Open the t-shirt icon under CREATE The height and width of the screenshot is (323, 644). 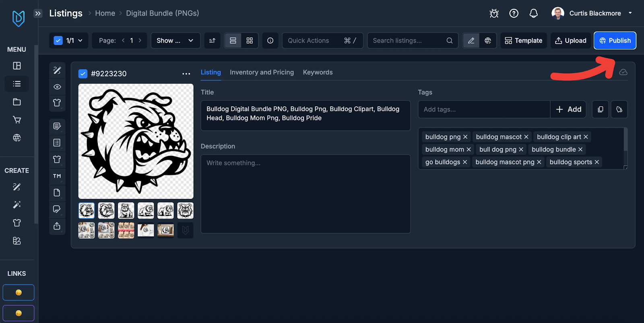[x=17, y=223]
